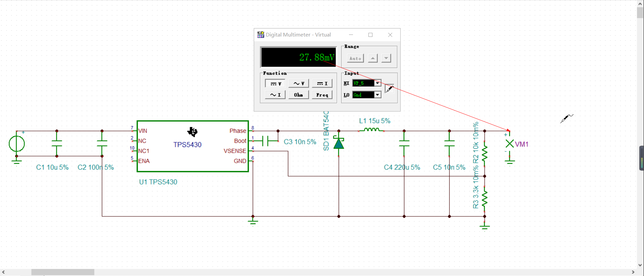This screenshot has height=276, width=644.
Task: Select capacitor C5 symbol
Action: (450, 143)
